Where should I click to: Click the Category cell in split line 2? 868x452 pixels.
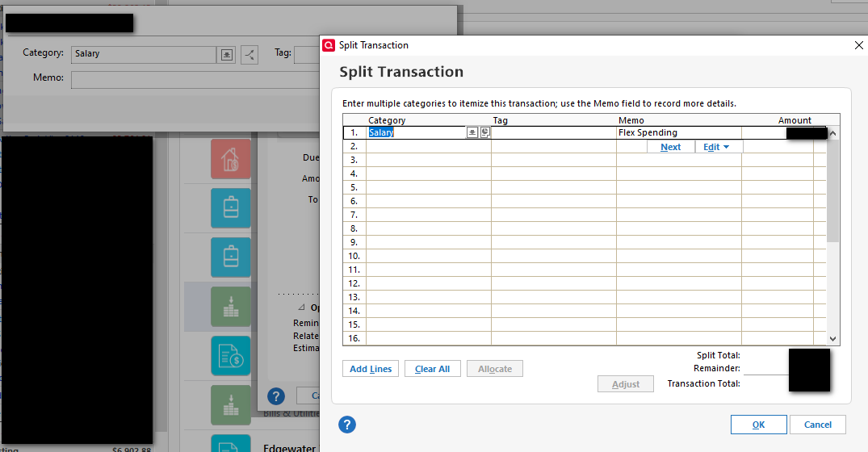[429, 147]
